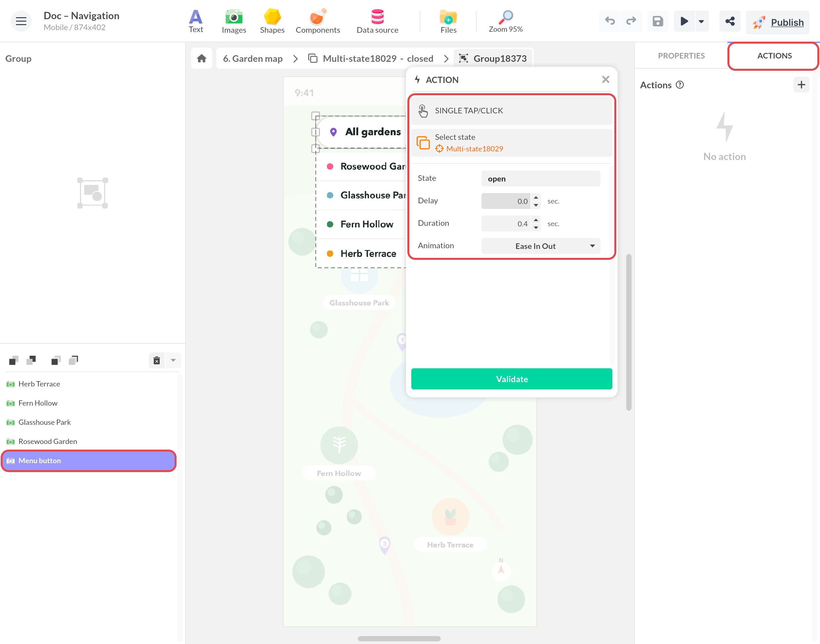
Task: Open the Select state Multi-state18029 row
Action: (512, 143)
